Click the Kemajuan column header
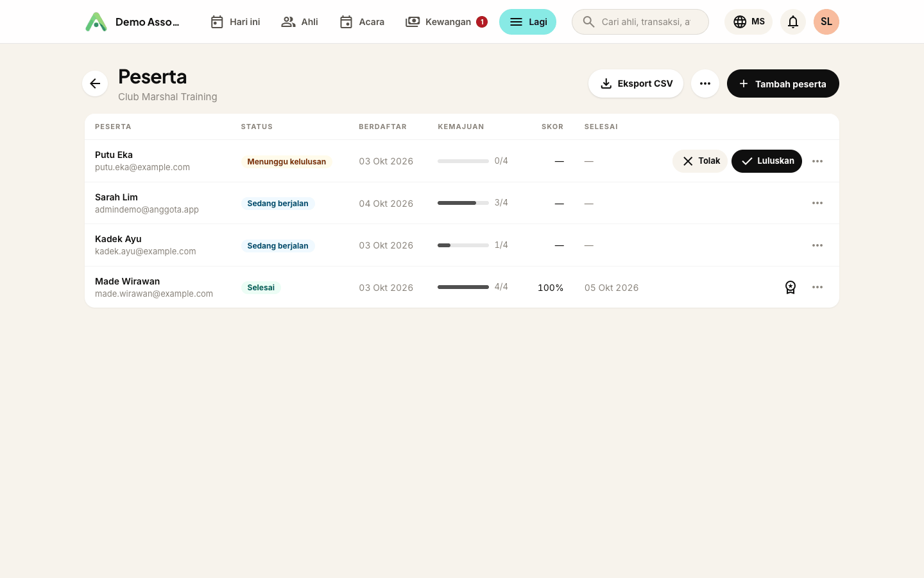Screen dimensions: 924x578 461,127
